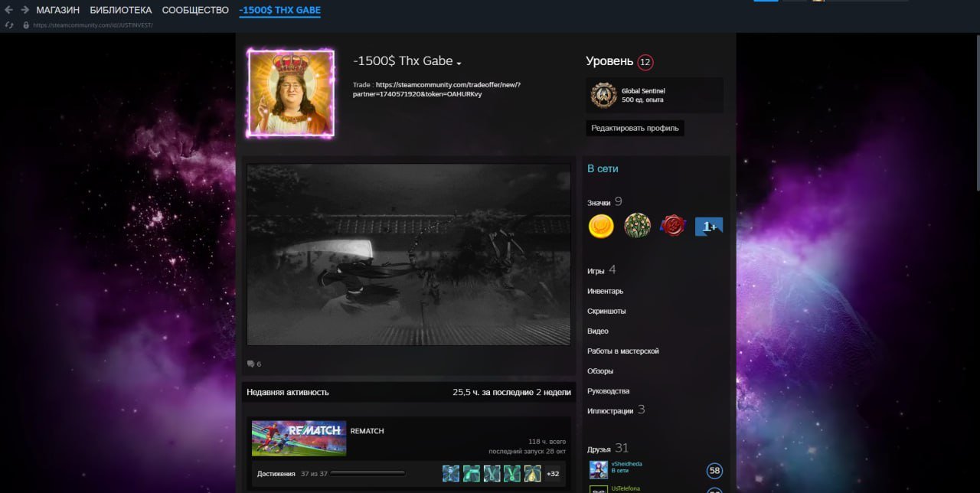Open the red wax seal badge
980x493 pixels.
[x=672, y=226]
